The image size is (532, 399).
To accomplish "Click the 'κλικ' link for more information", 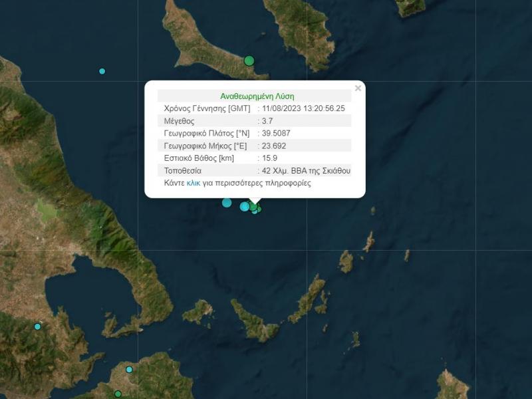I will (x=194, y=183).
